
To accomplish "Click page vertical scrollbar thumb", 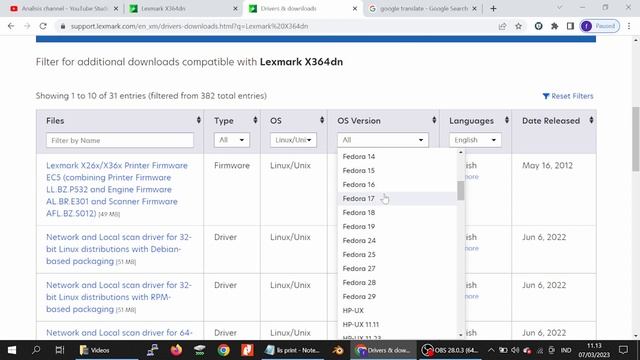I will click(636, 139).
